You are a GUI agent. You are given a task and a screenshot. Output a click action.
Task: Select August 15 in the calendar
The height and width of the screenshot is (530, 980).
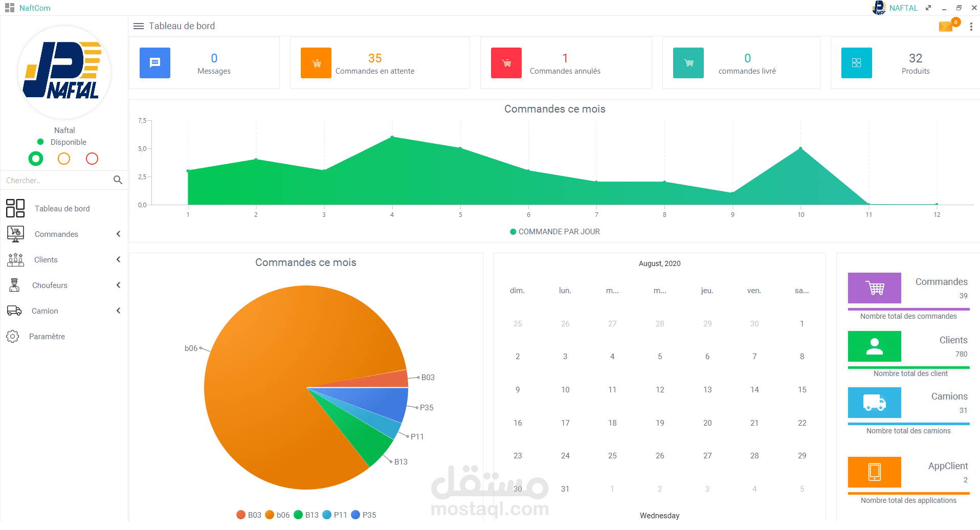802,389
